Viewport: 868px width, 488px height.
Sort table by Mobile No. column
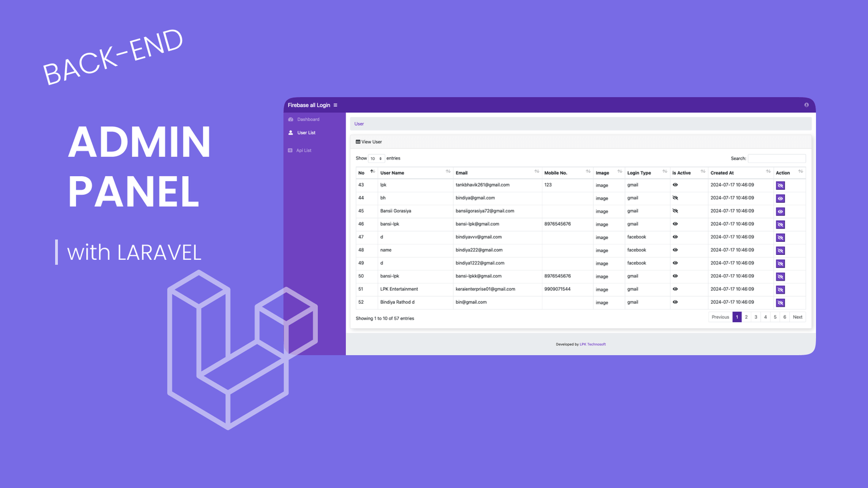click(567, 173)
